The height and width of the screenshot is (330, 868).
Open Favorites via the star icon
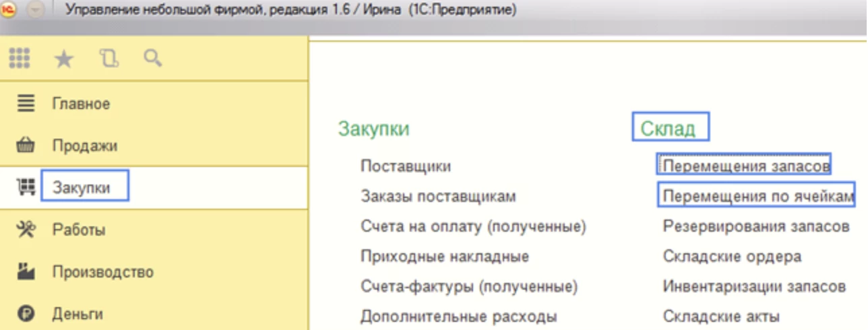pyautogui.click(x=63, y=59)
